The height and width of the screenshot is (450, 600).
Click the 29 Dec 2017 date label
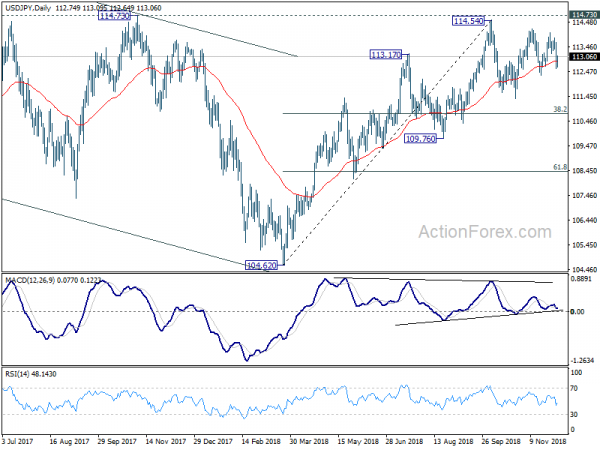[213, 441]
